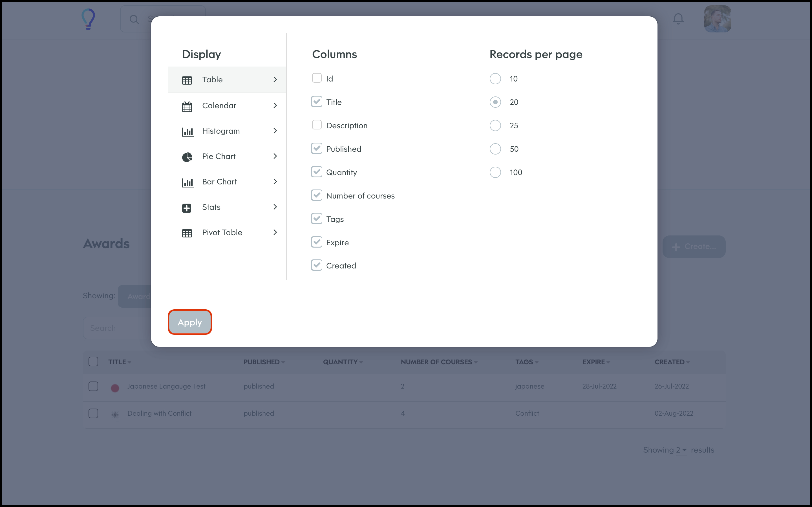Click the Histogram display icon
Viewport: 812px width, 507px height.
point(187,132)
